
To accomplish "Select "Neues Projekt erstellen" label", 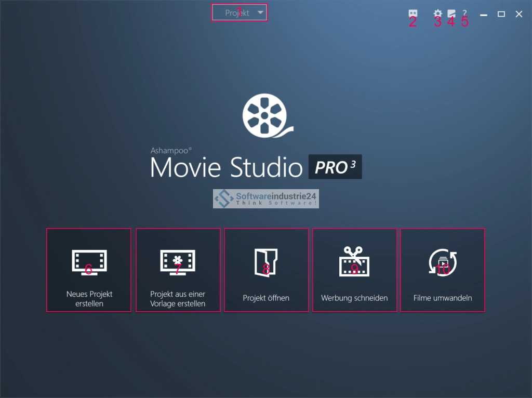I will [x=89, y=299].
